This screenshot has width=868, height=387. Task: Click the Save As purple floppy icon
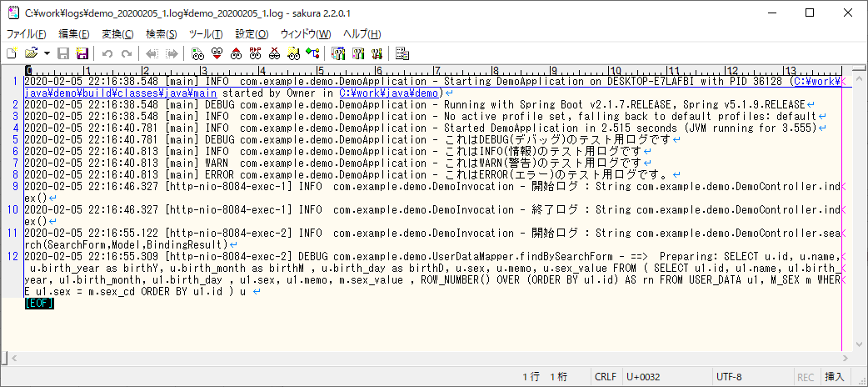pos(82,53)
